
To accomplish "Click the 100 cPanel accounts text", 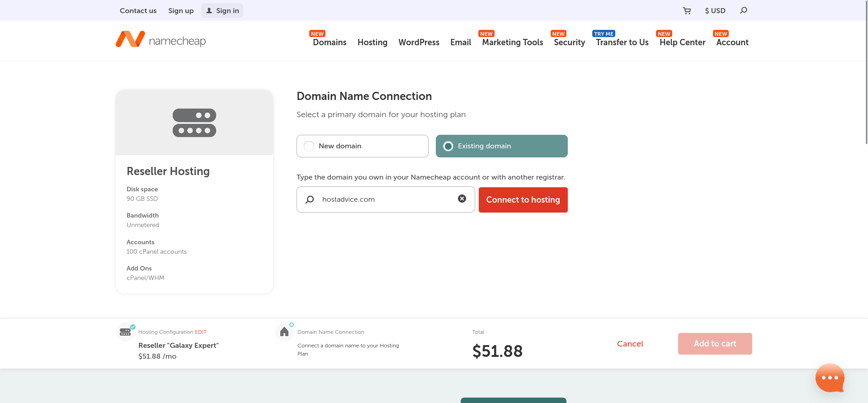I will pos(156,251).
